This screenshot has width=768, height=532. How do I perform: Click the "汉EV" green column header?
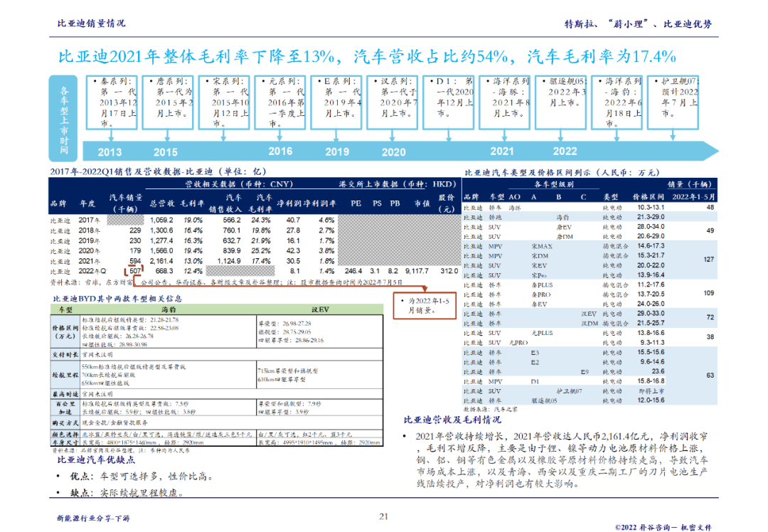click(320, 309)
